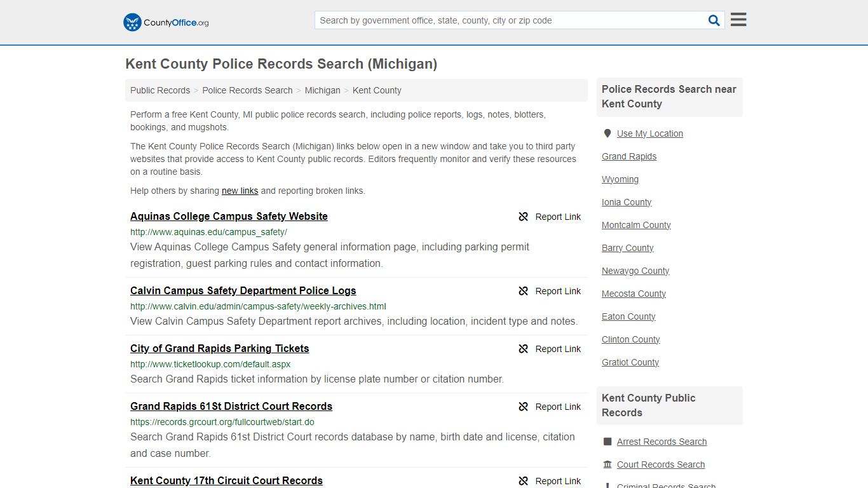The width and height of the screenshot is (868, 488).
Task: Click the Arrest Records Search icon
Action: pos(607,442)
